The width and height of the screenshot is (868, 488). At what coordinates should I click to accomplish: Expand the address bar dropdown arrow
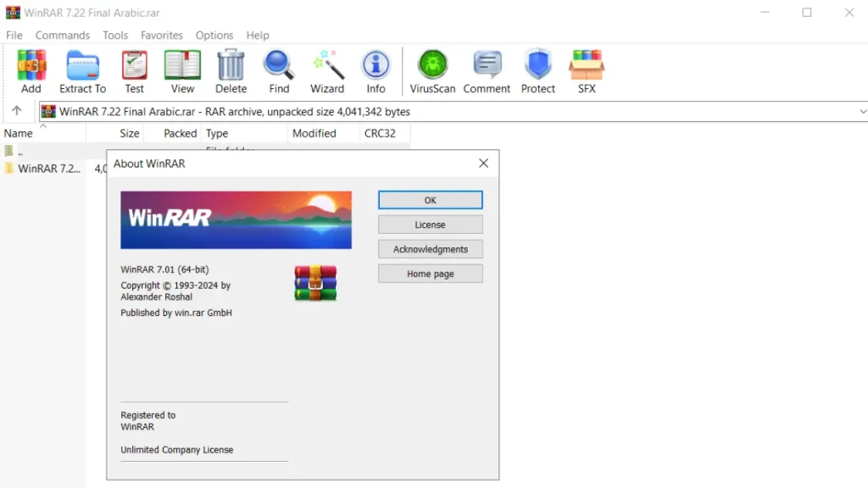click(x=862, y=111)
